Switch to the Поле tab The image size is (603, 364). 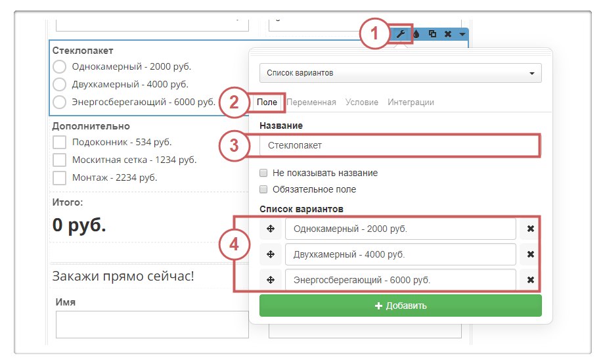(x=267, y=102)
